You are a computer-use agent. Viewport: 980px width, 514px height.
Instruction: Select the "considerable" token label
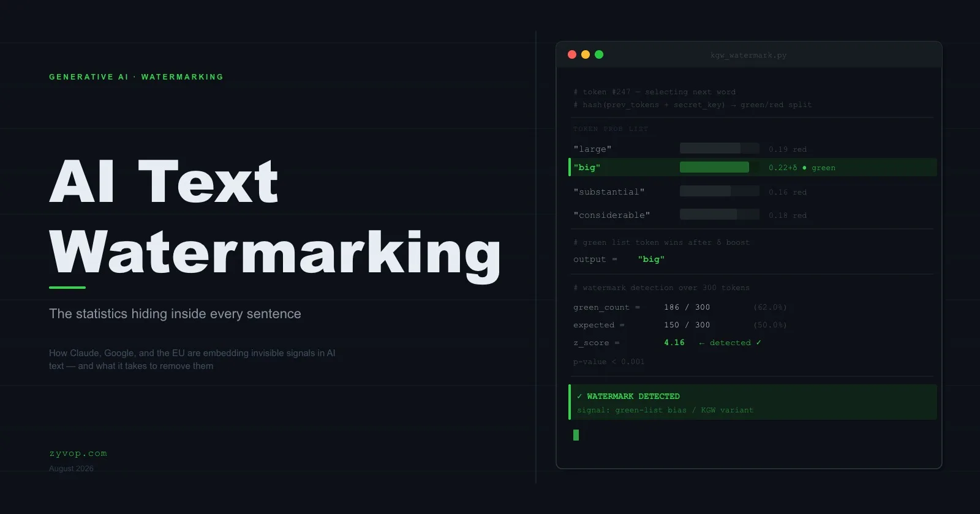coord(611,215)
